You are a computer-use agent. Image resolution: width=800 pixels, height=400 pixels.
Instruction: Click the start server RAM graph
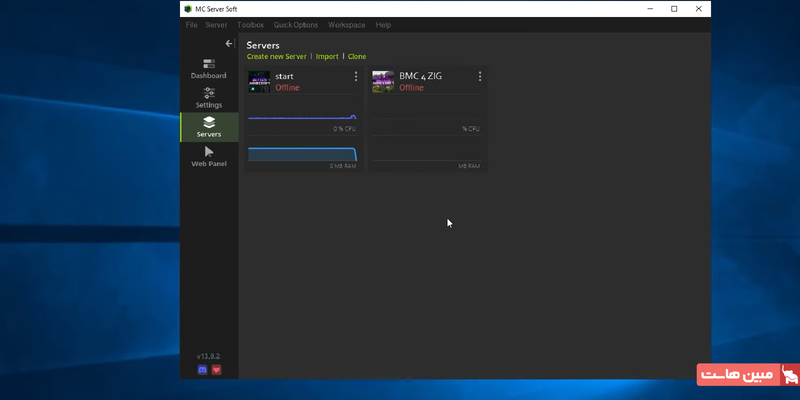tap(303, 154)
